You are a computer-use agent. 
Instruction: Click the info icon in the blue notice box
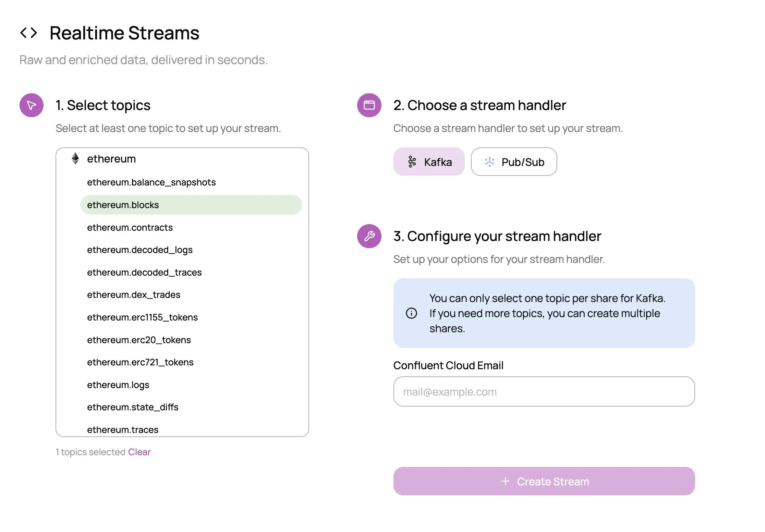pos(411,313)
